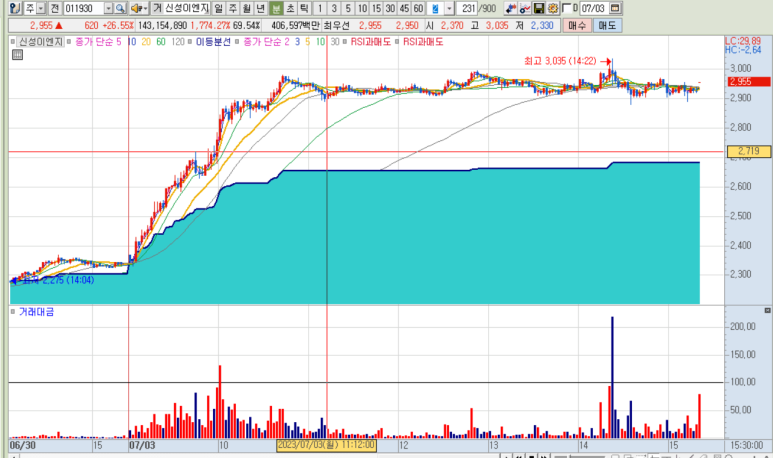The height and width of the screenshot is (458, 773).
Task: Click the 06/30 date on time axis
Action: [x=23, y=446]
